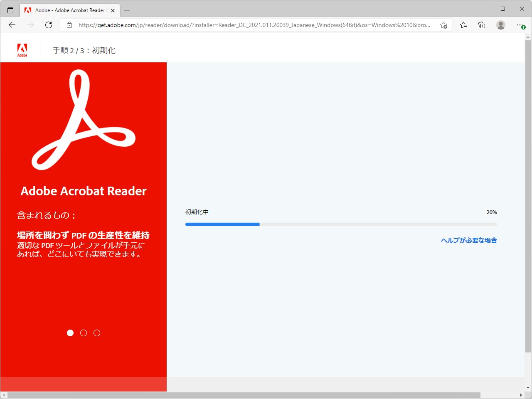
Task: Close the Adobe Acrobat Reader tab
Action: point(113,10)
